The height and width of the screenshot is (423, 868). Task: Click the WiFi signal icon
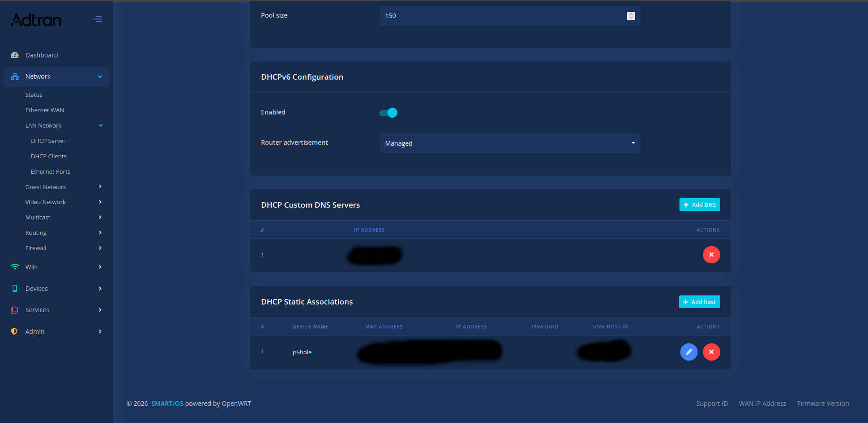(x=15, y=267)
